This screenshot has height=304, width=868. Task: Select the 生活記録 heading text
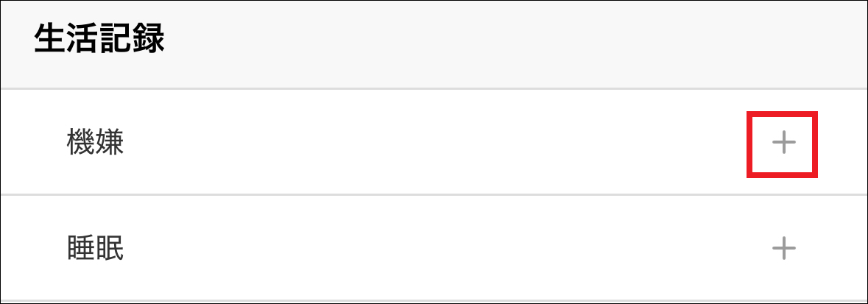pos(99,40)
